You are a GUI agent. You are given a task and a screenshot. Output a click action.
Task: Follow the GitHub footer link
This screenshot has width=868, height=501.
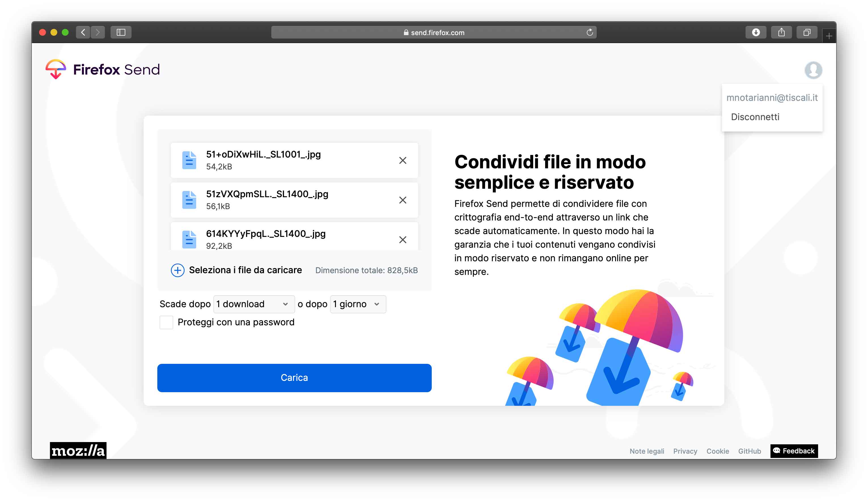749,451
